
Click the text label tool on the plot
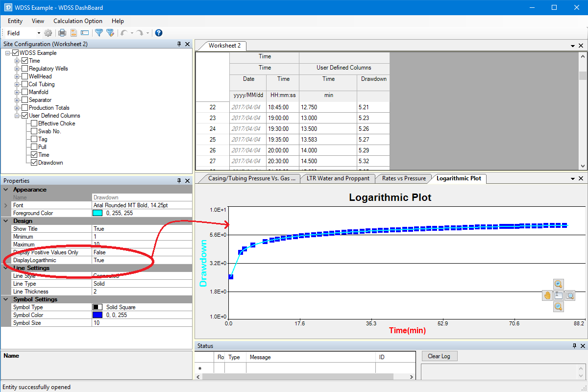(558, 295)
